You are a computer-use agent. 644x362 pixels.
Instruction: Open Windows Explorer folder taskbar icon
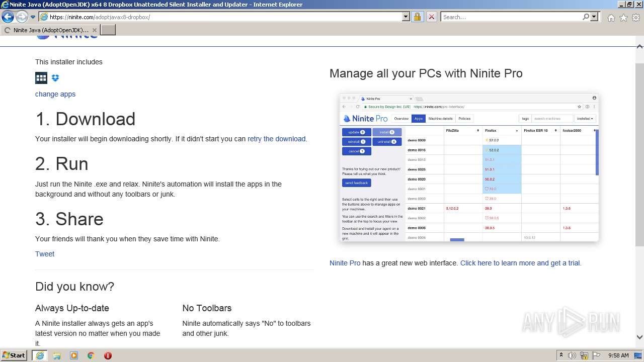57,355
